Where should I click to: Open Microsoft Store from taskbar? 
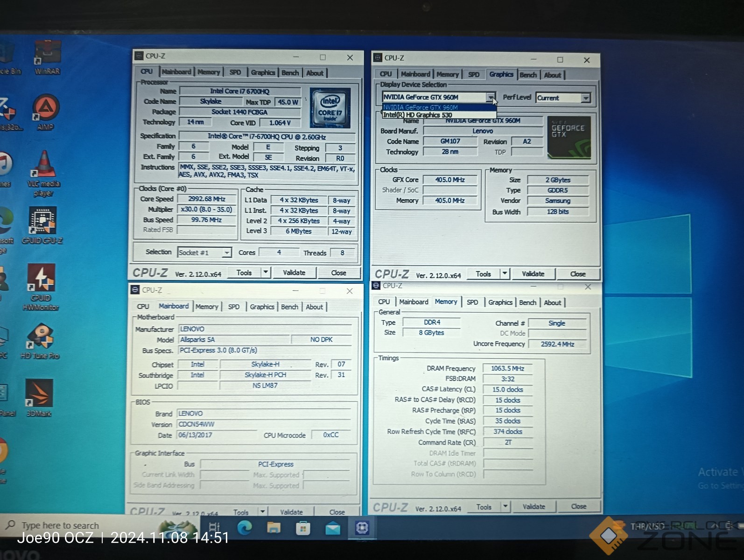tap(303, 528)
